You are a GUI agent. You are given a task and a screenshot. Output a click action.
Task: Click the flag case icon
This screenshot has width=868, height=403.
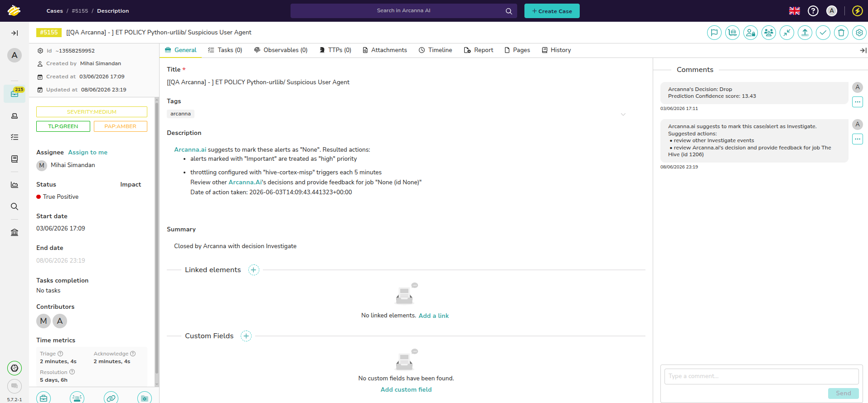coord(714,33)
